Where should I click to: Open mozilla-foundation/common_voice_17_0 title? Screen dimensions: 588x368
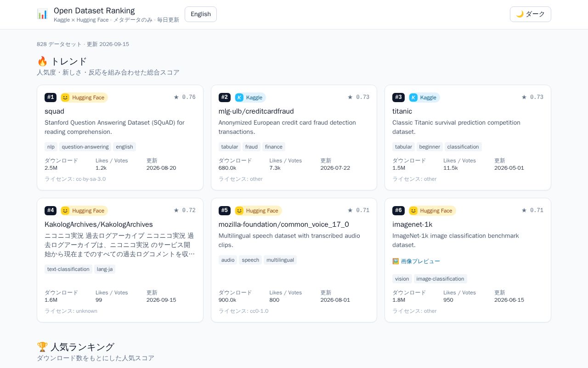[284, 224]
